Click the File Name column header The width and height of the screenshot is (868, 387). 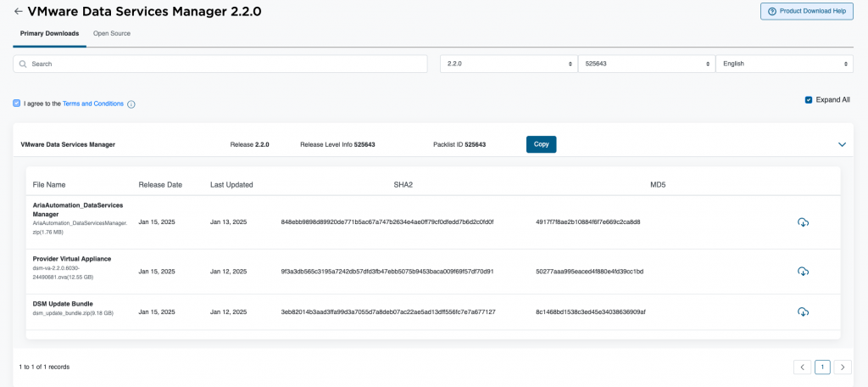[48, 185]
